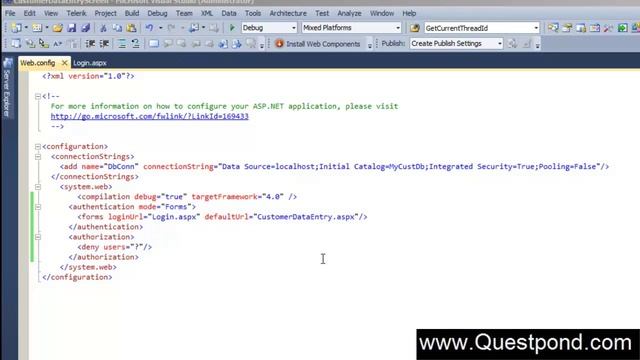Click the Copy icon in toolbar

coord(117,28)
